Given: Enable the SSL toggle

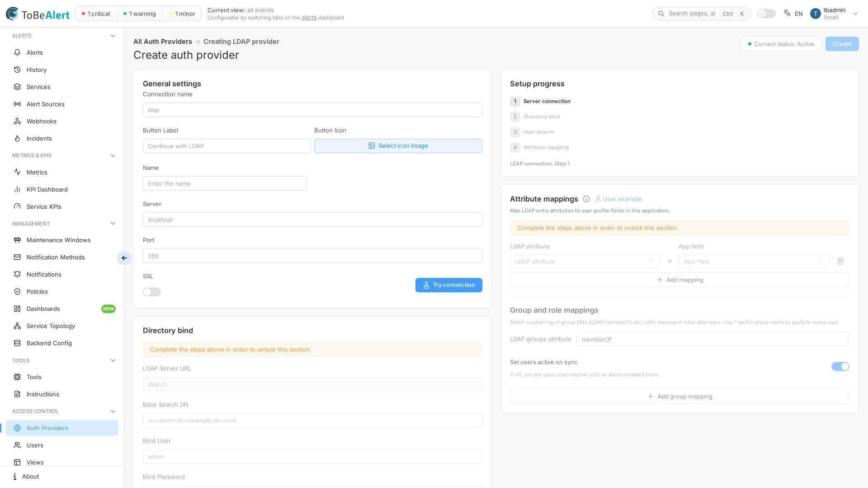Looking at the screenshot, I should [x=152, y=292].
